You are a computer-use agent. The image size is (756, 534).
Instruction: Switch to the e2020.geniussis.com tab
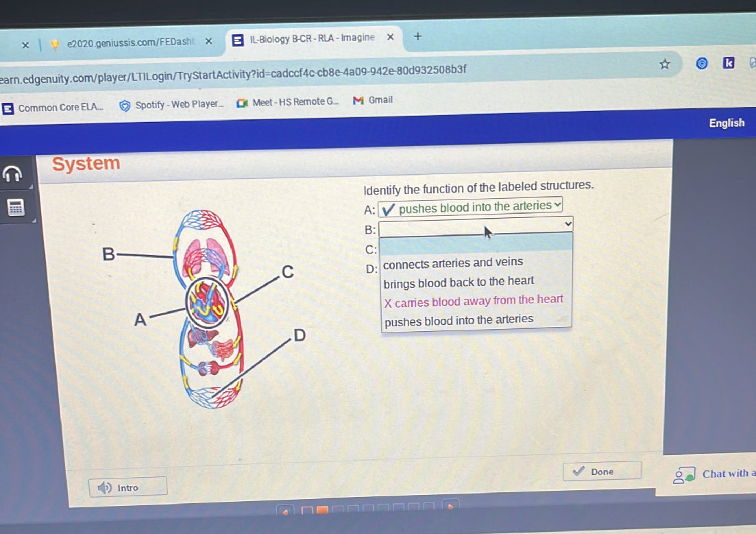tap(127, 43)
